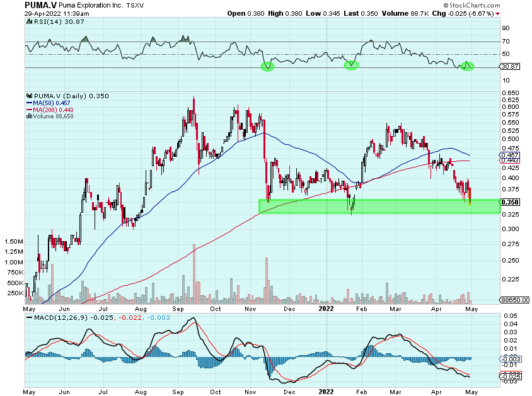Click the MA(200) 0.443 legend entry
Screen dimensions: 532x396
tap(54, 110)
